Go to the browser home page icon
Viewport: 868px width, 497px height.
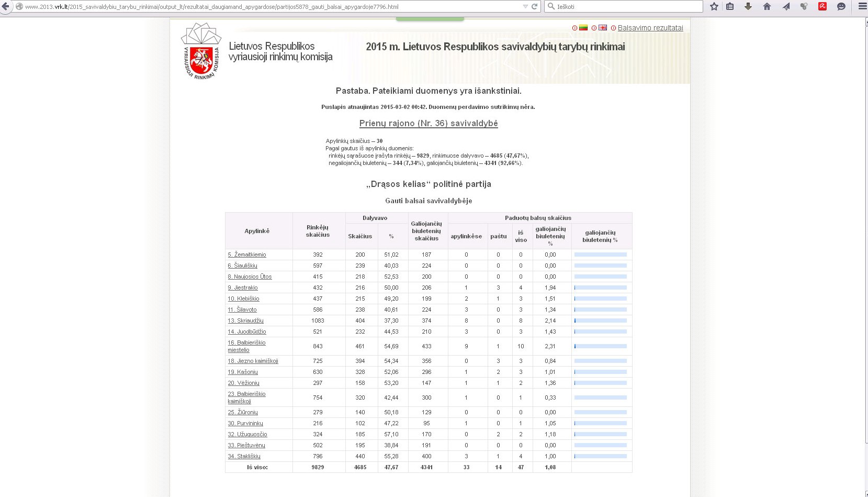click(x=767, y=7)
